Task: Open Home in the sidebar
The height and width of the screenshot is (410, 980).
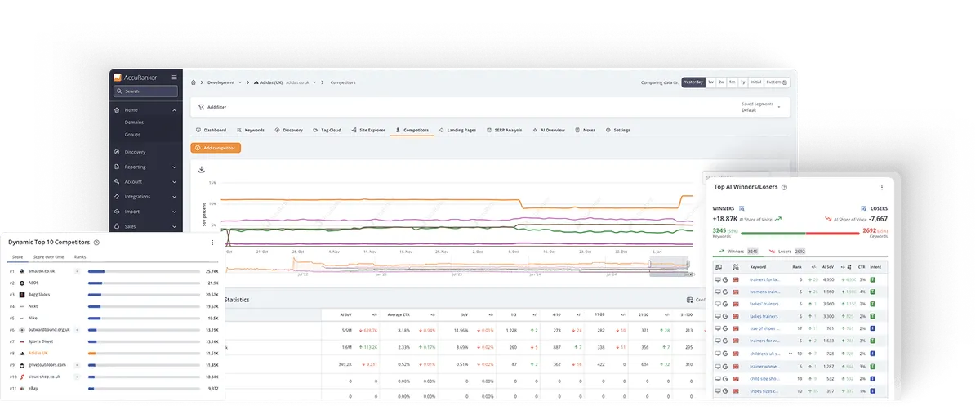Action: [131, 109]
